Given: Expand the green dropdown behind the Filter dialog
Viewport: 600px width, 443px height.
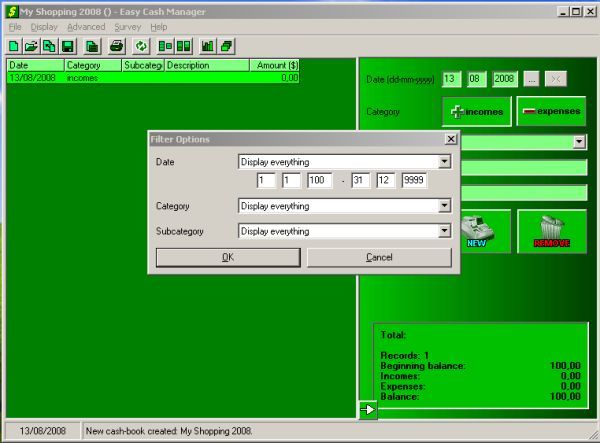Looking at the screenshot, I should 579,142.
